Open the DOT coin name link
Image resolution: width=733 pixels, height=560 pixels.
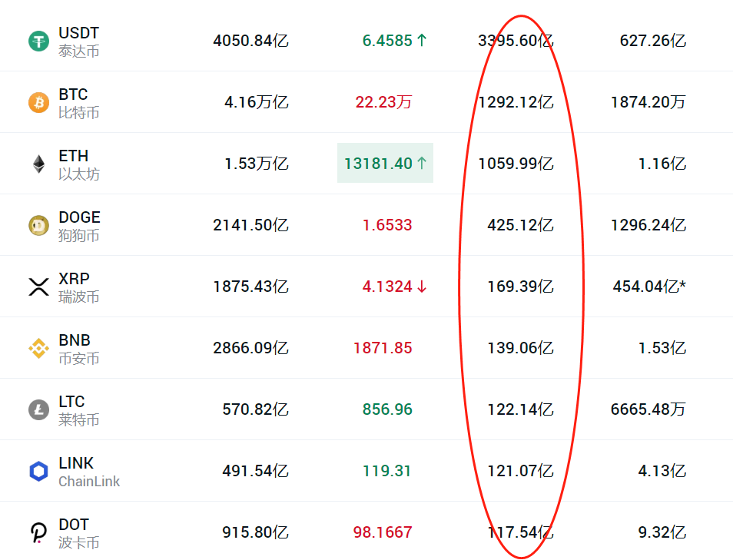click(74, 525)
